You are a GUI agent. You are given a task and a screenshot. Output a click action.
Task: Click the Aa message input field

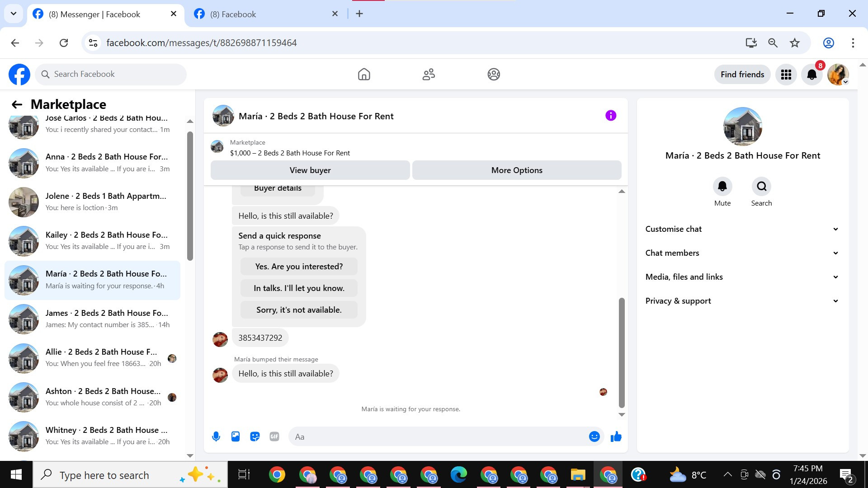(x=439, y=436)
